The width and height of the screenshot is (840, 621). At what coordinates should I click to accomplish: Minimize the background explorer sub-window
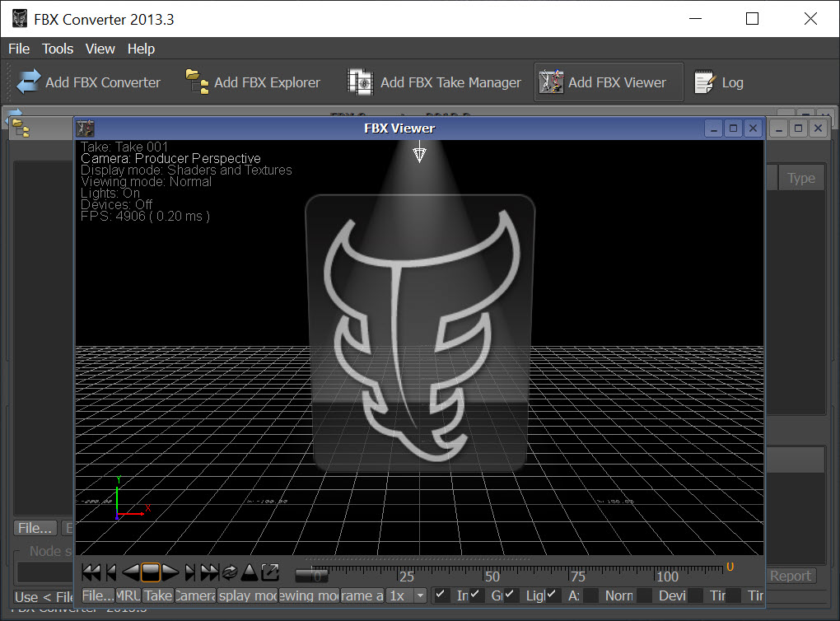(x=779, y=128)
